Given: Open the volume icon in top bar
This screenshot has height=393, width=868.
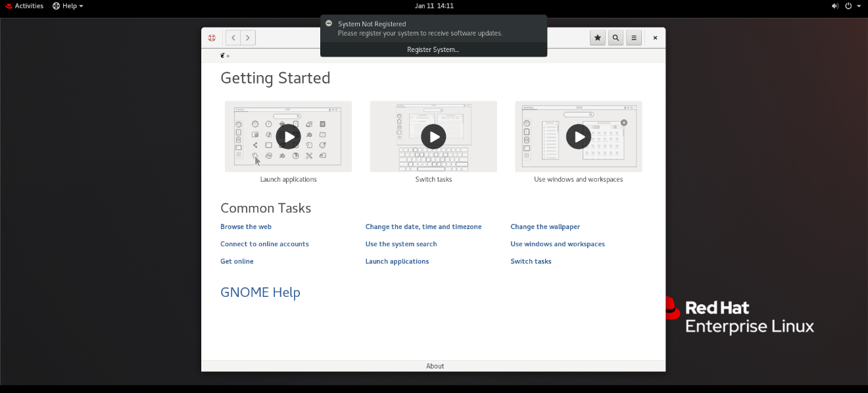Looking at the screenshot, I should (835, 6).
